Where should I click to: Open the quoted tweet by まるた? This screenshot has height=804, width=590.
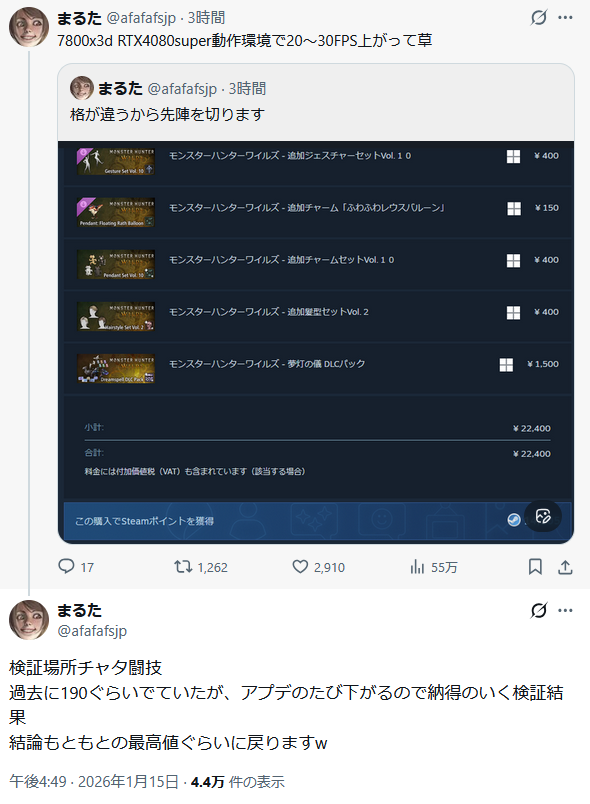coord(316,102)
